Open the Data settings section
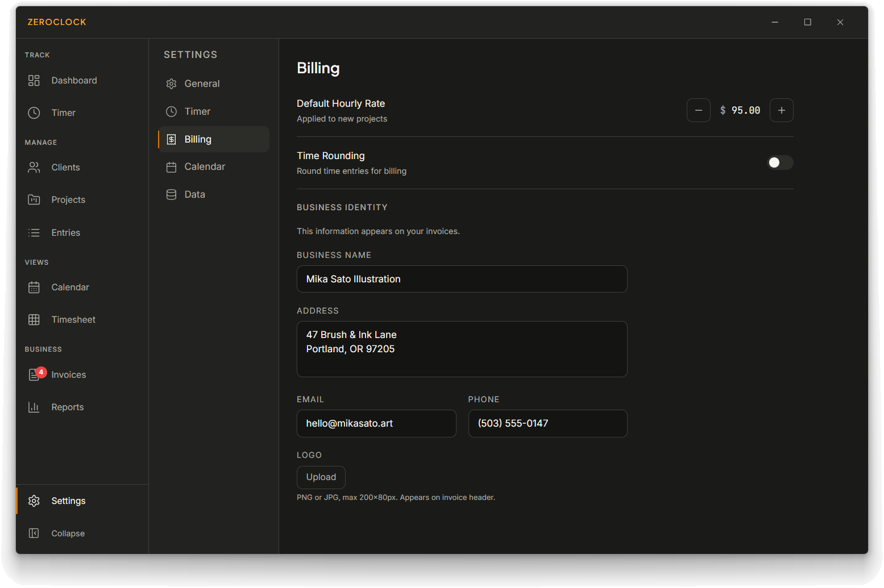884x588 pixels. (194, 195)
